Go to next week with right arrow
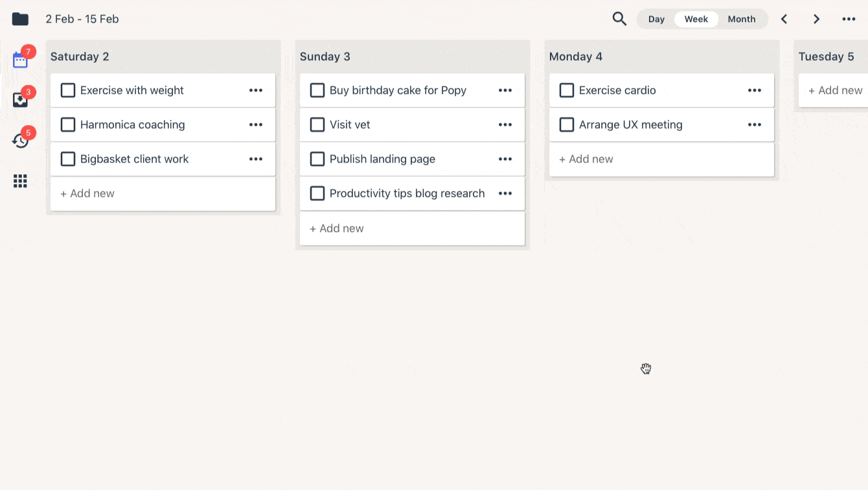Screen dimensions: 868x490 tap(816, 19)
